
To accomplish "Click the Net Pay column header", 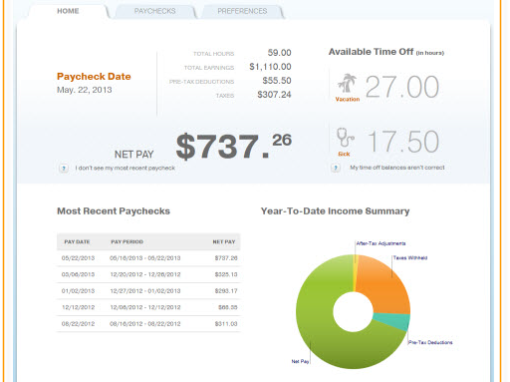I will coord(224,242).
